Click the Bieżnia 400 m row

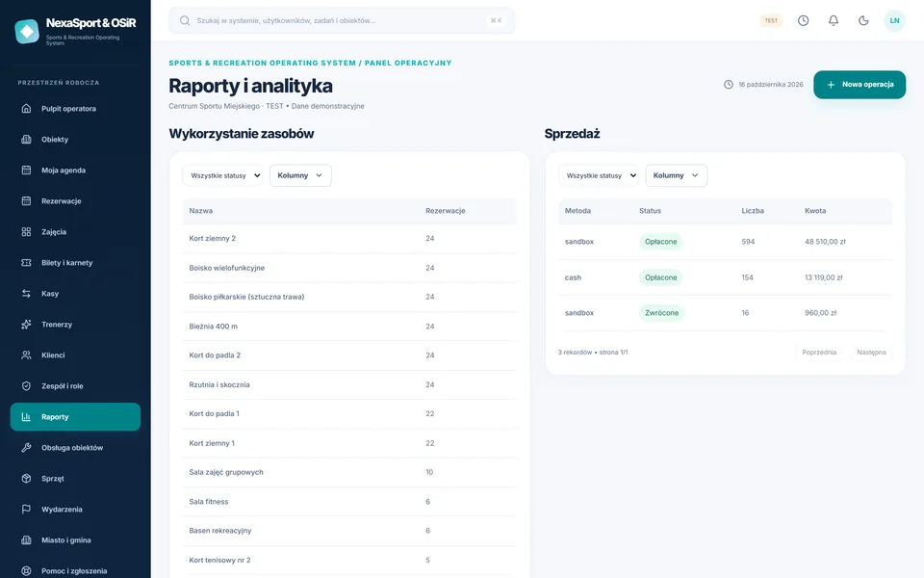[348, 327]
